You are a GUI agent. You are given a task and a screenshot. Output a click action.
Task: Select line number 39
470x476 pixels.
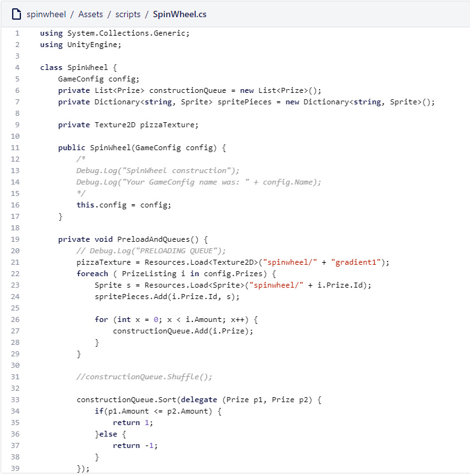[x=15, y=468]
